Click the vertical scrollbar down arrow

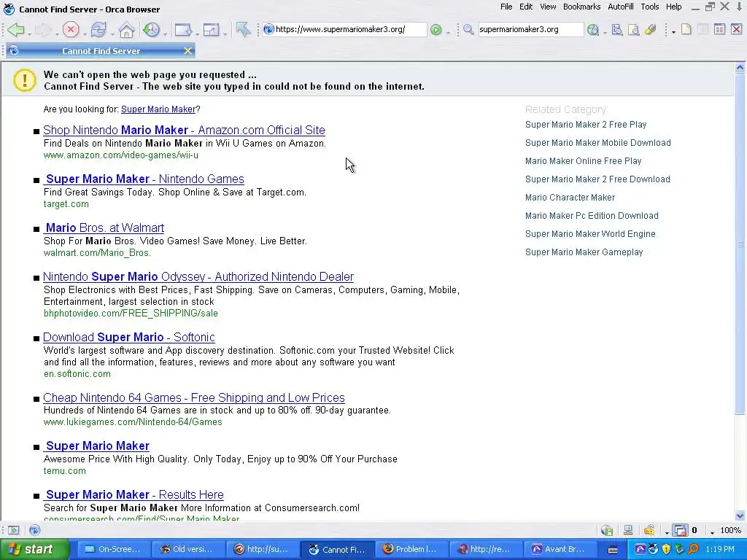pos(740,516)
